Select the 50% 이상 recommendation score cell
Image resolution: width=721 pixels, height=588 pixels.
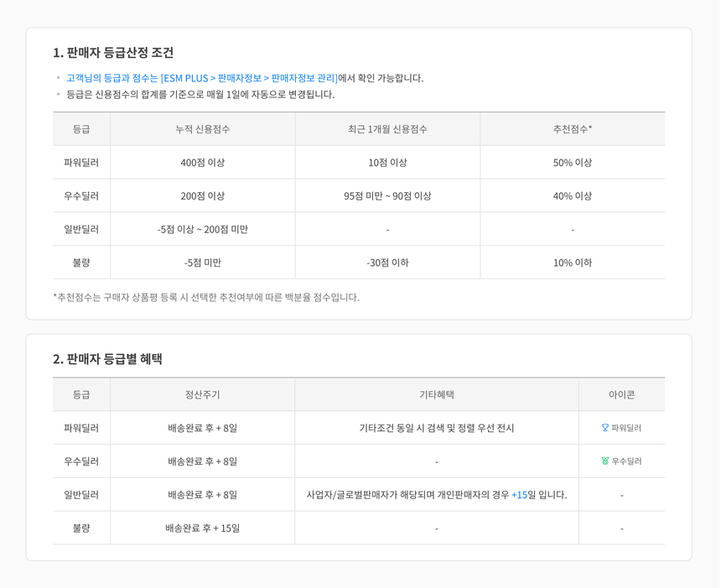pos(572,162)
